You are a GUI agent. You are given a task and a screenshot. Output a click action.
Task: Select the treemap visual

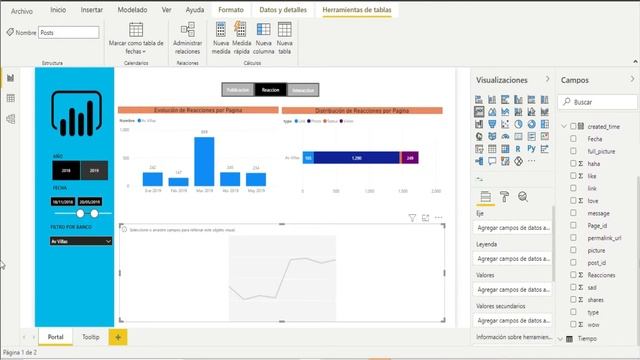pos(544,124)
